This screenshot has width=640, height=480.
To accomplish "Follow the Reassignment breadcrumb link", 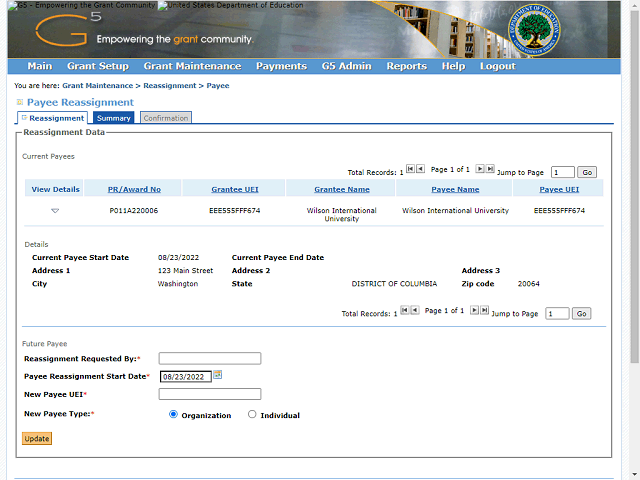I will 169,86.
